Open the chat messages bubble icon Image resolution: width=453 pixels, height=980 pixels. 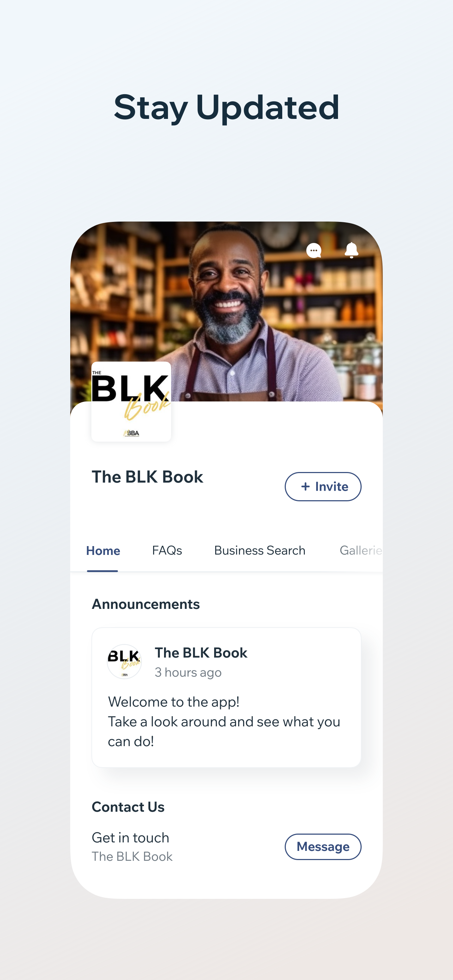point(314,250)
